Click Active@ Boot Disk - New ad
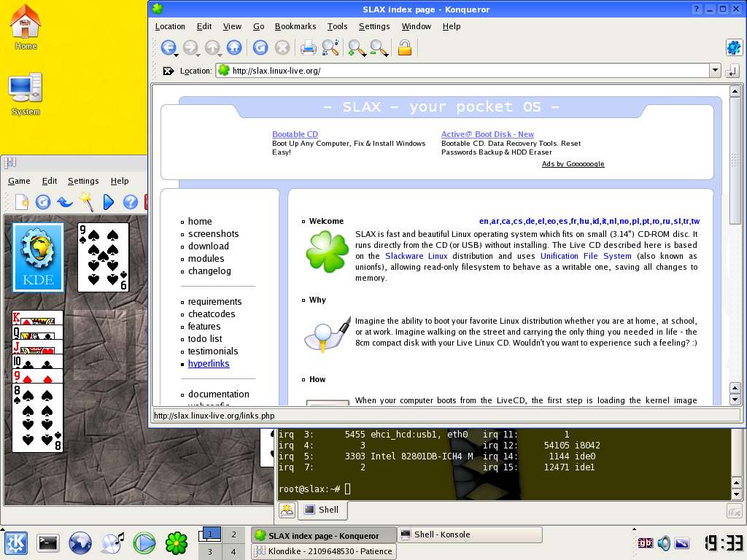This screenshot has width=747, height=560. [x=487, y=134]
